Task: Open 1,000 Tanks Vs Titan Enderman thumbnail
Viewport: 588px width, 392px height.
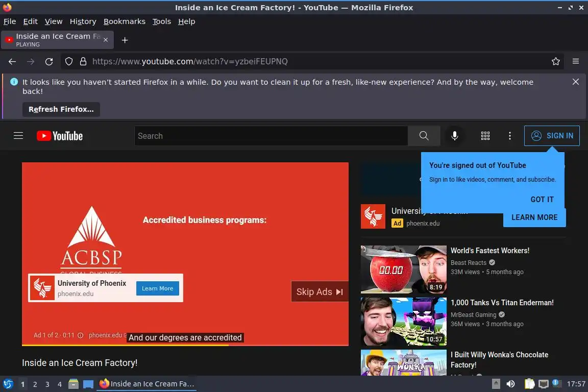Action: 404,322
